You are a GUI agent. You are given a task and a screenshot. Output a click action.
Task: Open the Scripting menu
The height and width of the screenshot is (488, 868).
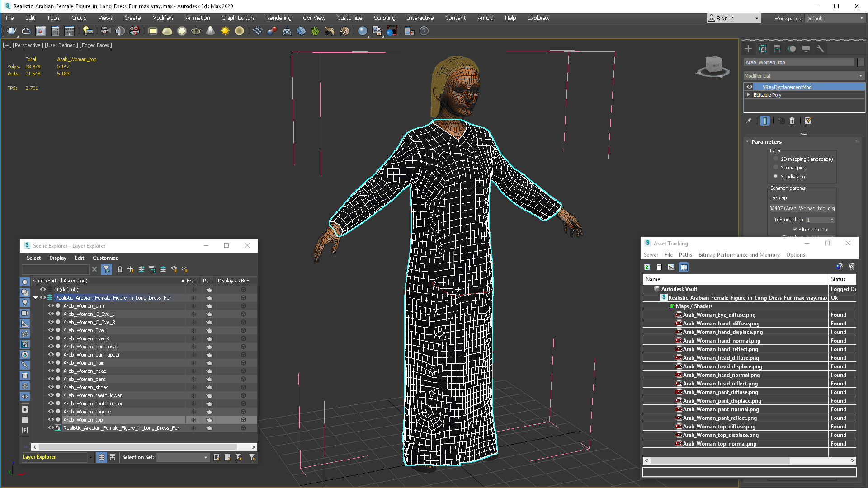(384, 18)
